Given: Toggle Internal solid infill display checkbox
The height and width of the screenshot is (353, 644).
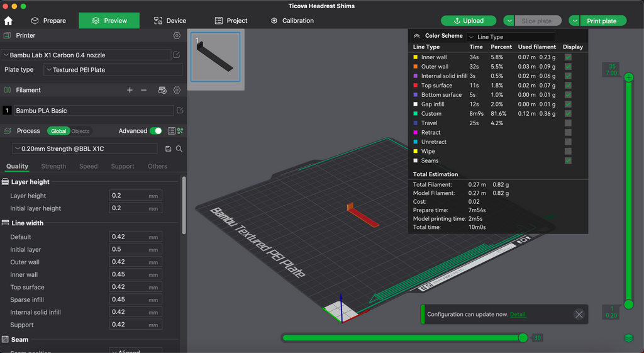Looking at the screenshot, I should pos(568,76).
